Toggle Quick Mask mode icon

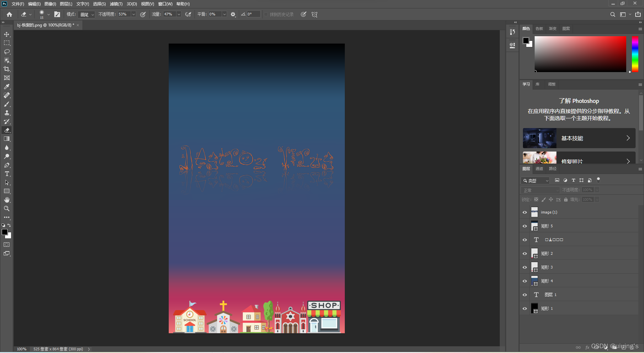7,245
